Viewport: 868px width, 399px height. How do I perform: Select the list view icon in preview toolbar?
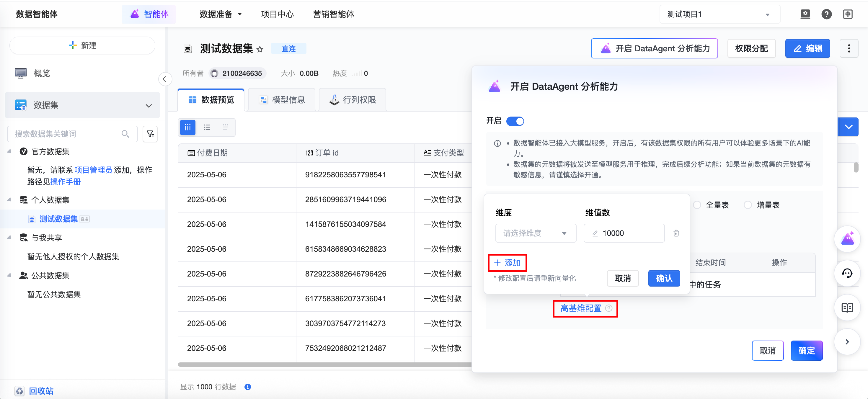pyautogui.click(x=207, y=127)
